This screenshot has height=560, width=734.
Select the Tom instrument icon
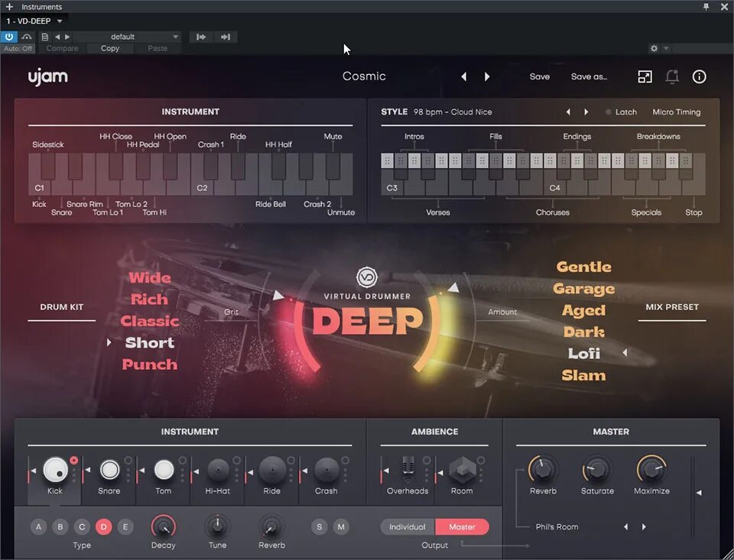coord(164,470)
